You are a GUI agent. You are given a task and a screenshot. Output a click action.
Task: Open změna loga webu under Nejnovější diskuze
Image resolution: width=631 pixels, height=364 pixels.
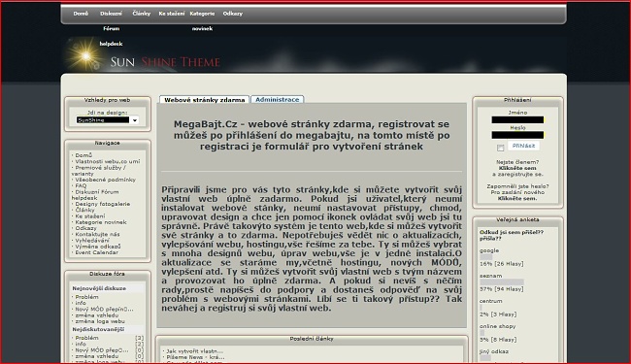(x=100, y=321)
